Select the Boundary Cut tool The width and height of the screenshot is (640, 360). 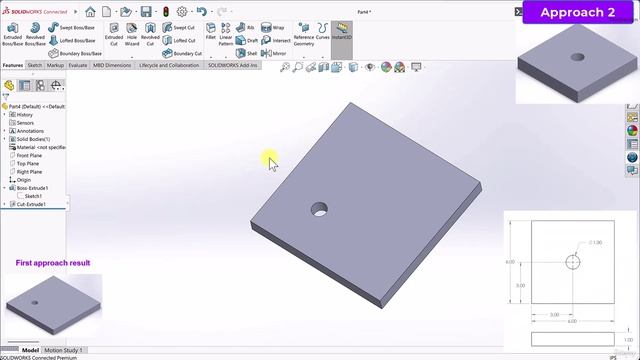pos(182,53)
